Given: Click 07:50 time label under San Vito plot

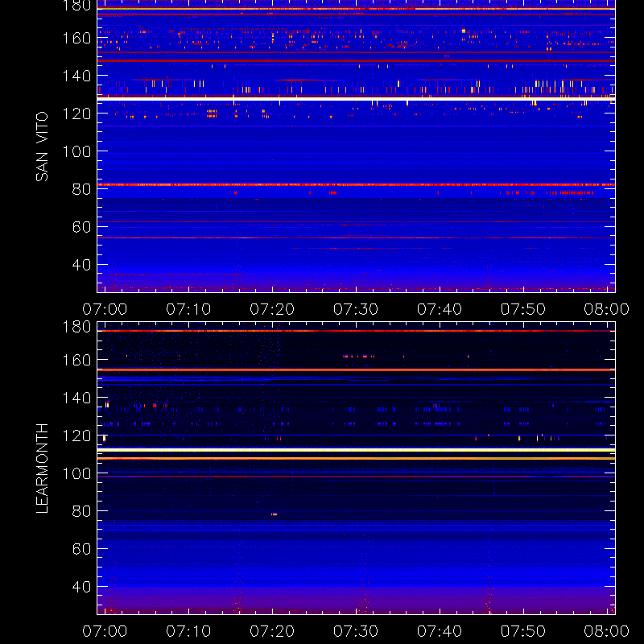Looking at the screenshot, I should tap(522, 309).
